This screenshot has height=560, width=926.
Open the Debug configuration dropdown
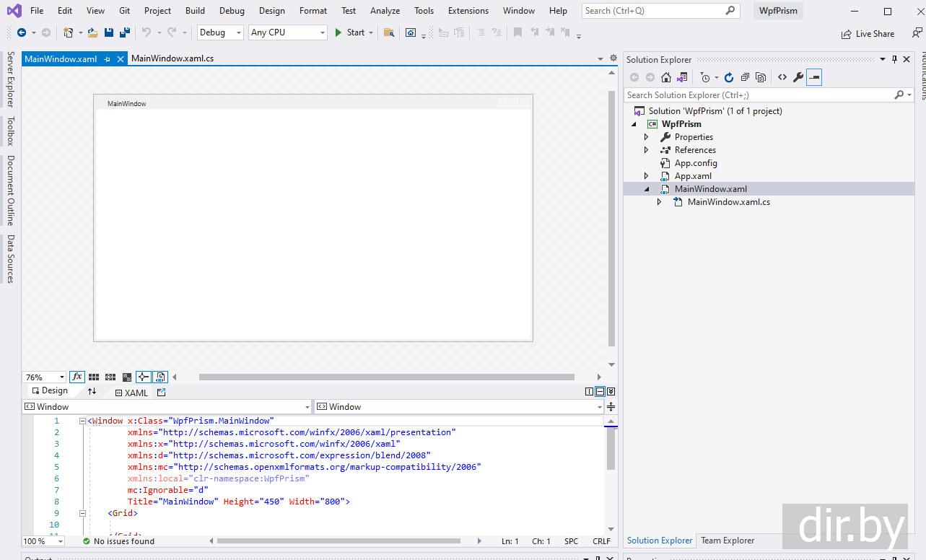[x=220, y=32]
